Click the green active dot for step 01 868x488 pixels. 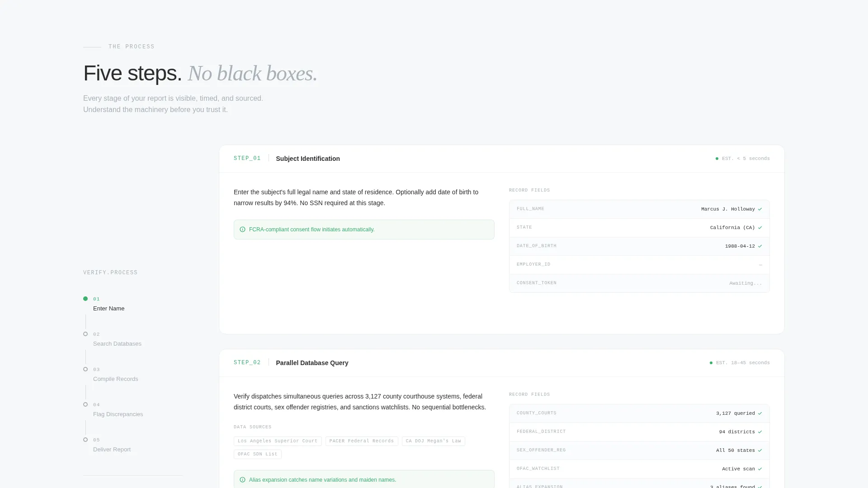85,299
